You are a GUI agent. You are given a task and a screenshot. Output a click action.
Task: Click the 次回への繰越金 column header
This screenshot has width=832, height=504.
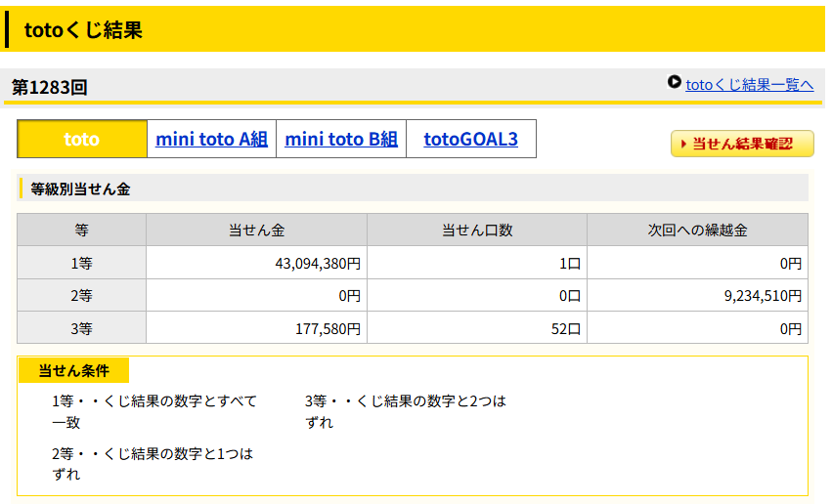pyautogui.click(x=697, y=230)
